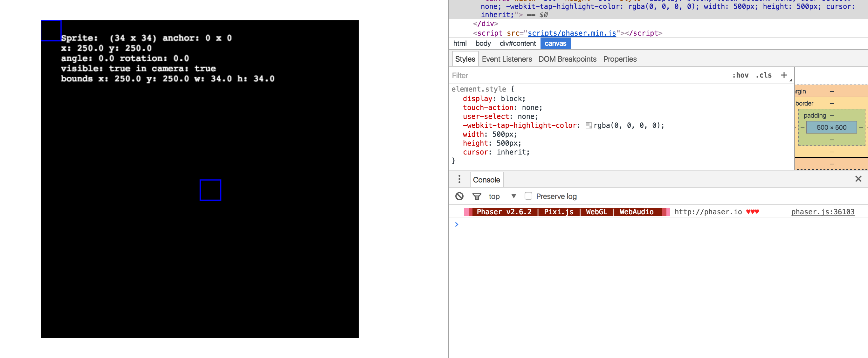Click the display property name
This screenshot has width=868, height=358.
[x=477, y=99]
